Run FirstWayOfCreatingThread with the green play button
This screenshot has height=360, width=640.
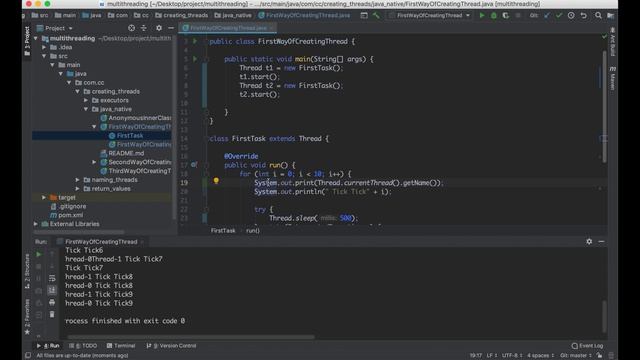pyautogui.click(x=482, y=16)
